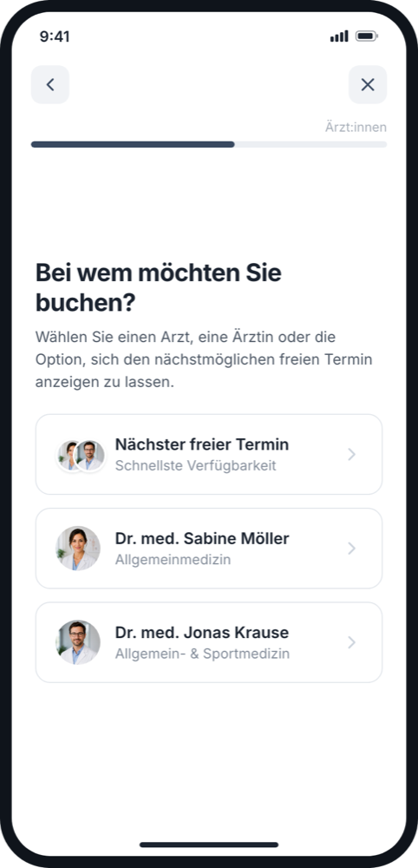
Task: Choose Dr. med. Sabine Möller
Action: [209, 548]
